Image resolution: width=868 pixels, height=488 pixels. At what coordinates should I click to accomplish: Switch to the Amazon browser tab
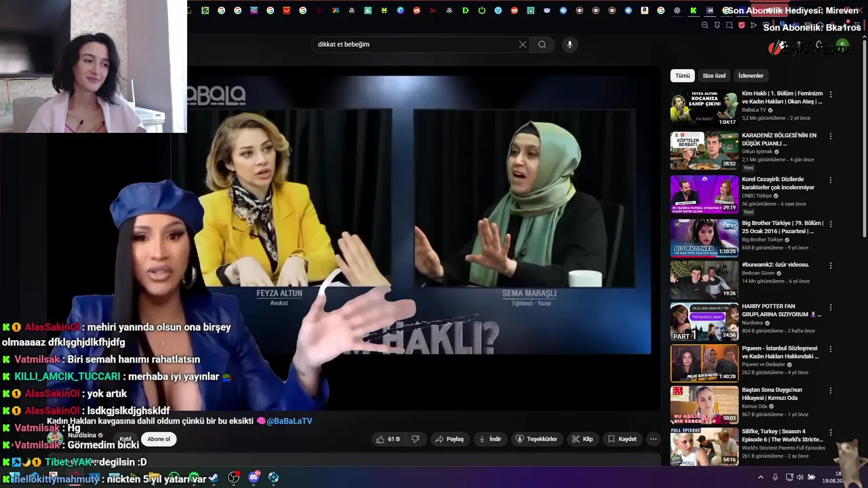pos(644,10)
